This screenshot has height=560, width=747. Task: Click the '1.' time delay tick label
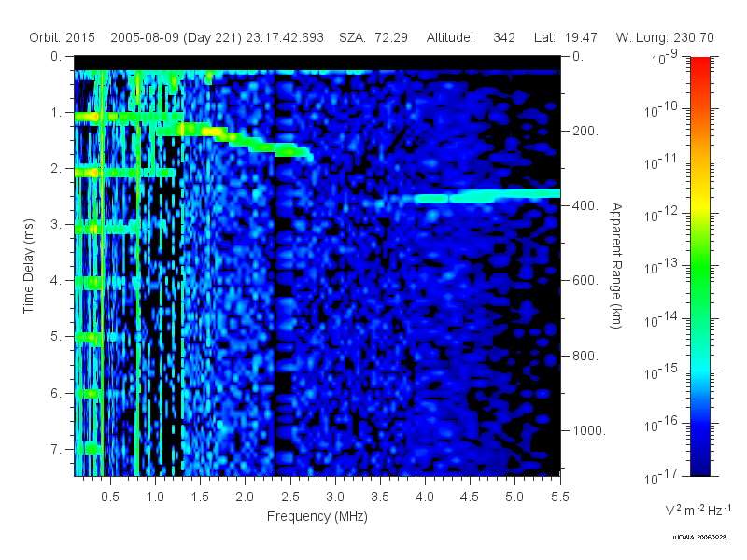click(x=57, y=112)
